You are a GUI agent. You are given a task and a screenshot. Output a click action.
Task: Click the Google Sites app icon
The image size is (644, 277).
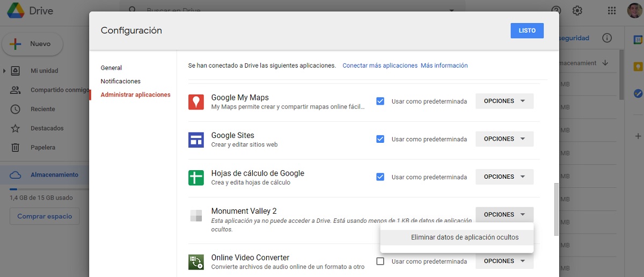196,140
